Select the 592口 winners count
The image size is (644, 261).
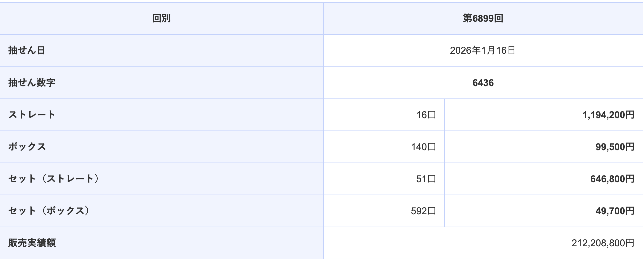(x=423, y=211)
